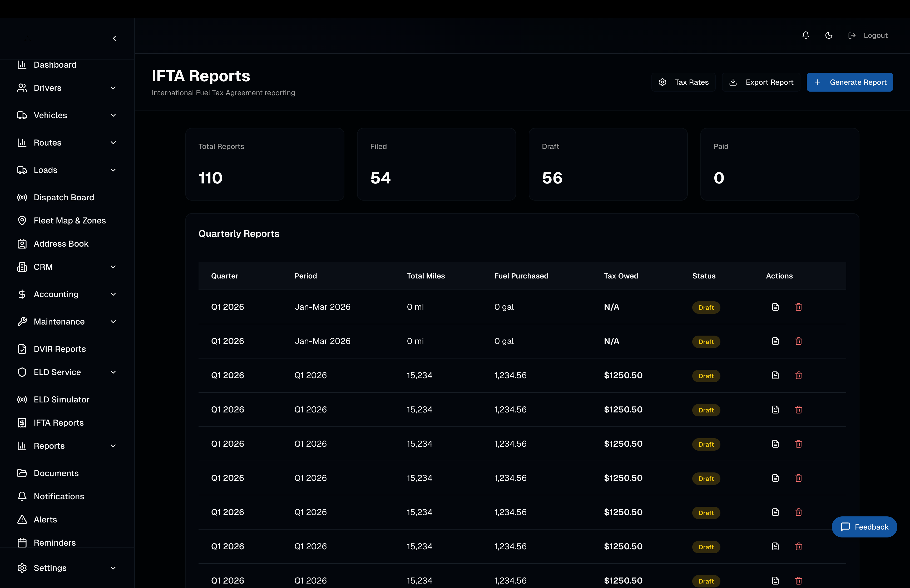The image size is (910, 588).
Task: Open Tax Rates settings
Action: point(683,82)
